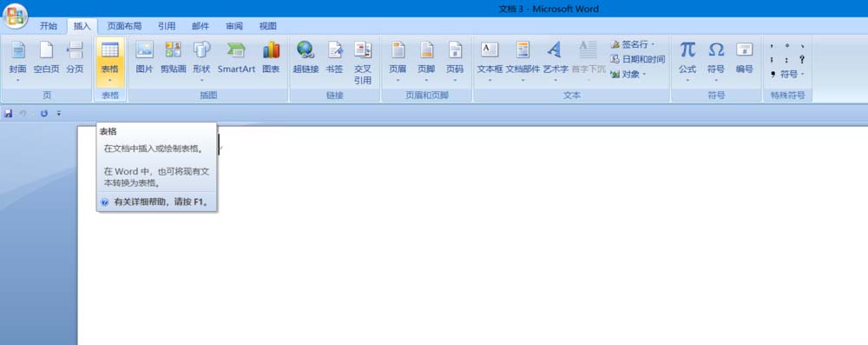This screenshot has width=868, height=345.
Task: Save the document from quick access toolbar
Action: point(9,113)
